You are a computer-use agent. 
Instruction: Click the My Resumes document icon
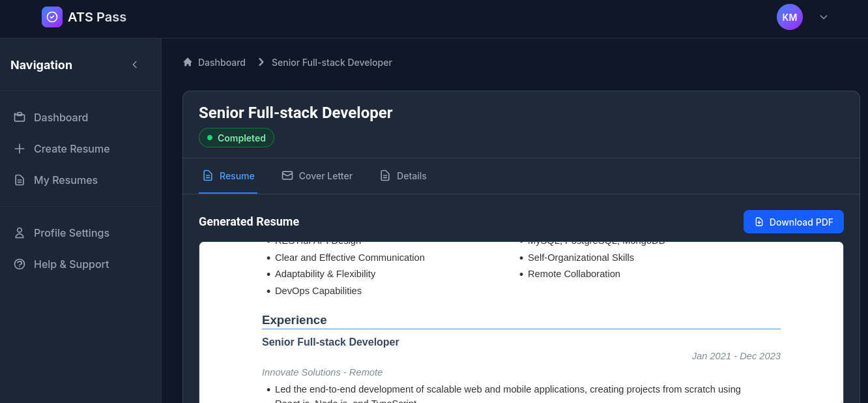click(20, 180)
